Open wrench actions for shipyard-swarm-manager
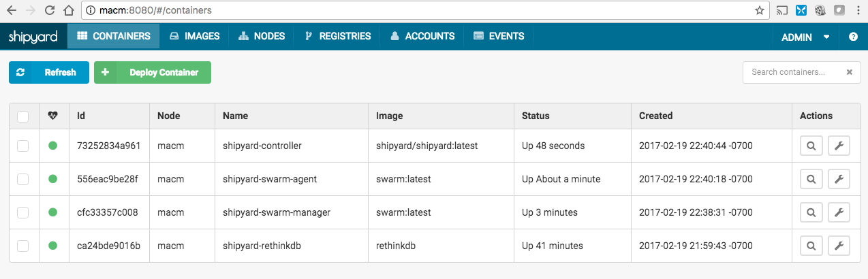This screenshot has width=868, height=279. coord(839,212)
